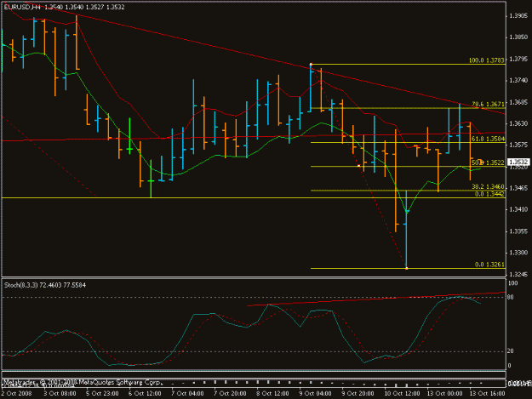
Task: Click the 7 Oct 04:00 time label
Action: coord(187,394)
